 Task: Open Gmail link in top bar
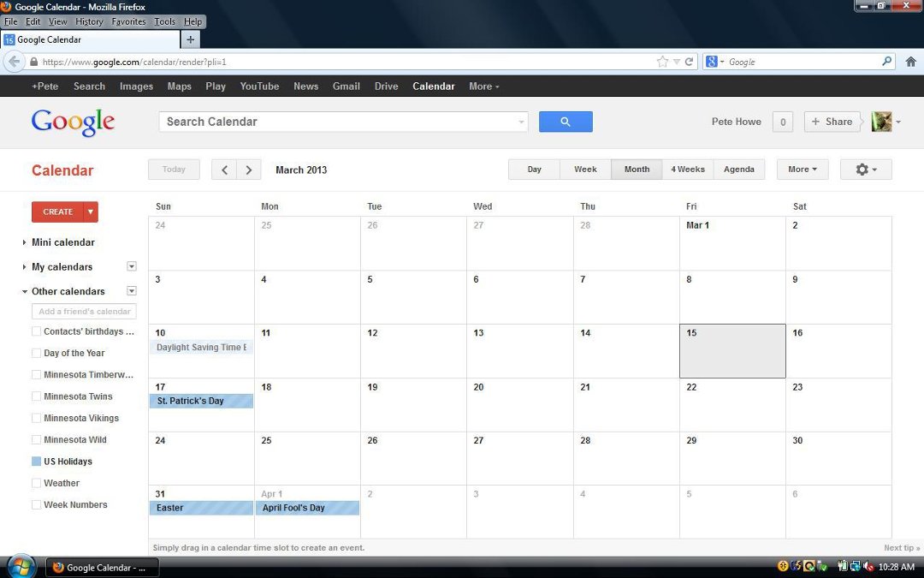[346, 86]
